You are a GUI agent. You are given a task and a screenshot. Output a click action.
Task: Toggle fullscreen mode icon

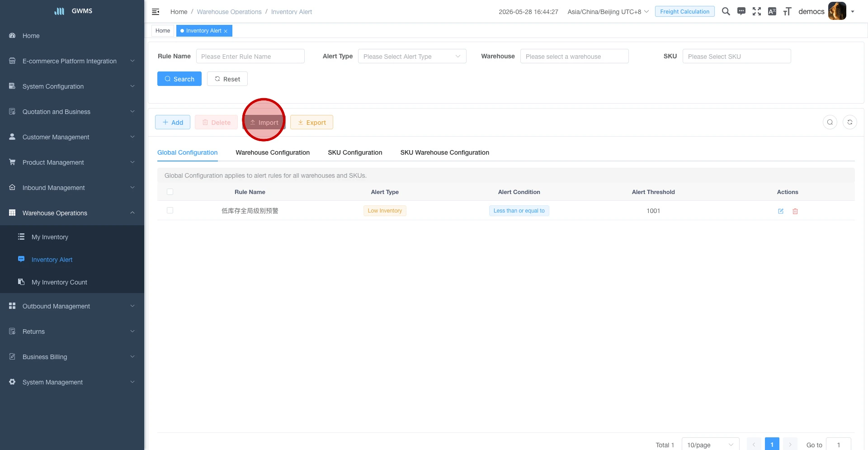pos(757,11)
